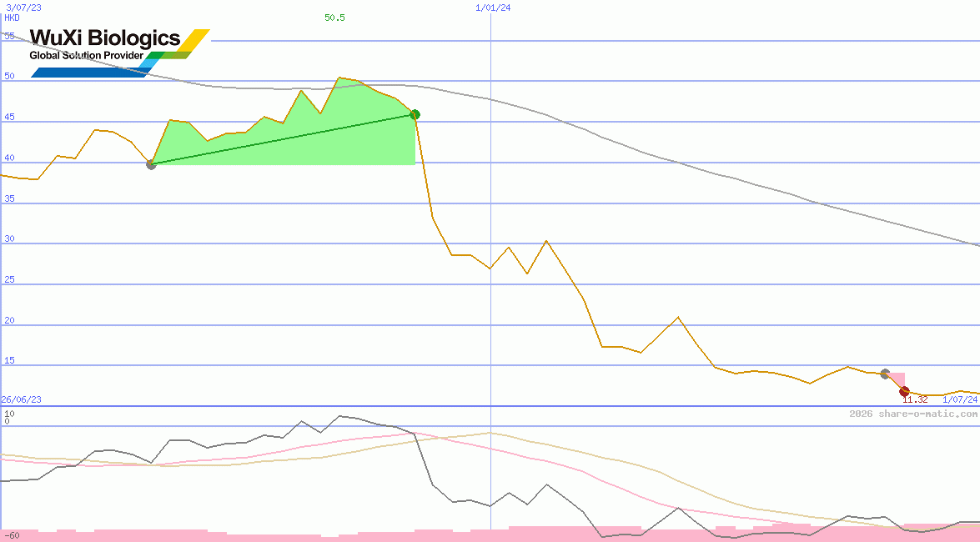Click the 55 price axis label
Image resolution: width=980 pixels, height=542 pixels.
point(9,36)
